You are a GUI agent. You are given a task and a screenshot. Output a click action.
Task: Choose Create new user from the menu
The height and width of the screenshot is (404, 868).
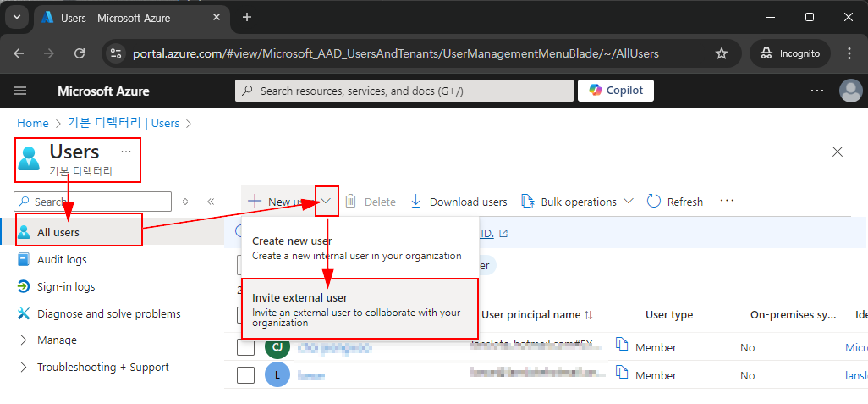tap(360, 247)
